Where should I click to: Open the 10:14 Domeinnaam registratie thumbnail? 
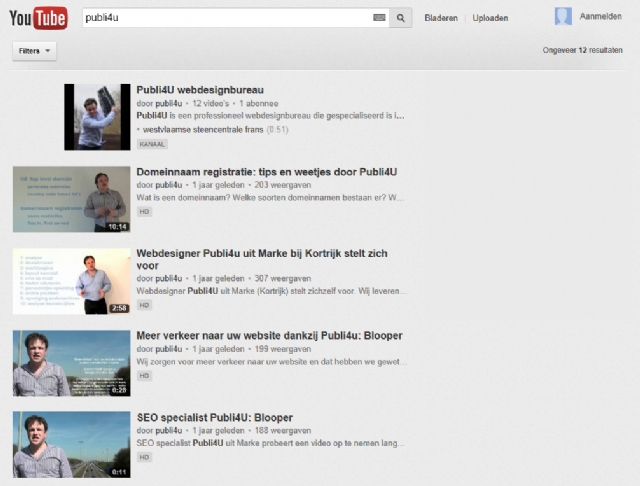coord(71,199)
